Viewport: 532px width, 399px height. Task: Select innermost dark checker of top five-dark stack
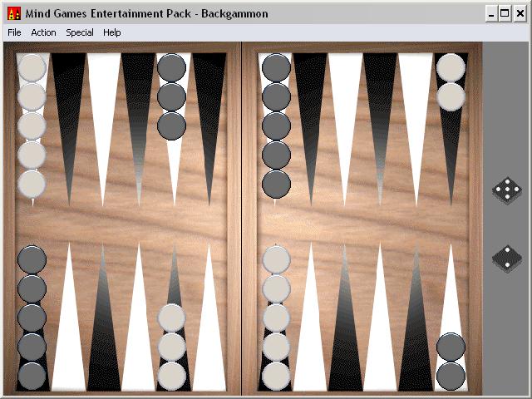point(276,185)
